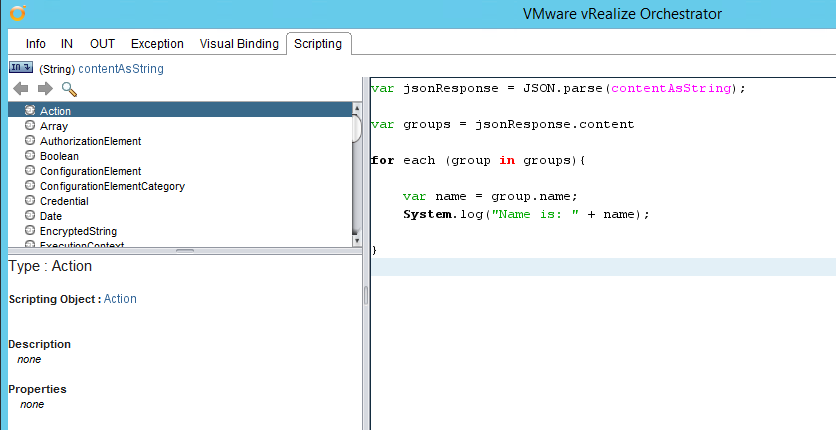Click the Action type icon
This screenshot has width=836, height=430.
(x=30, y=110)
